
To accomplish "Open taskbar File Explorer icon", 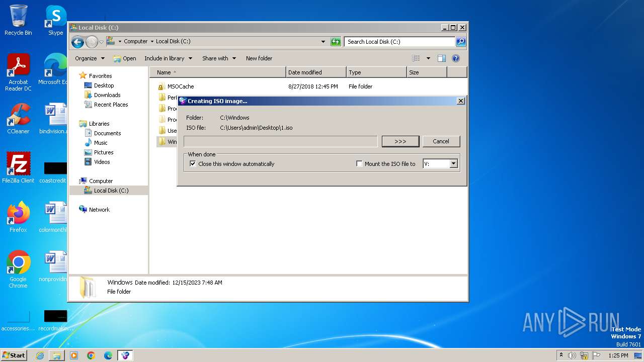I will point(57,355).
